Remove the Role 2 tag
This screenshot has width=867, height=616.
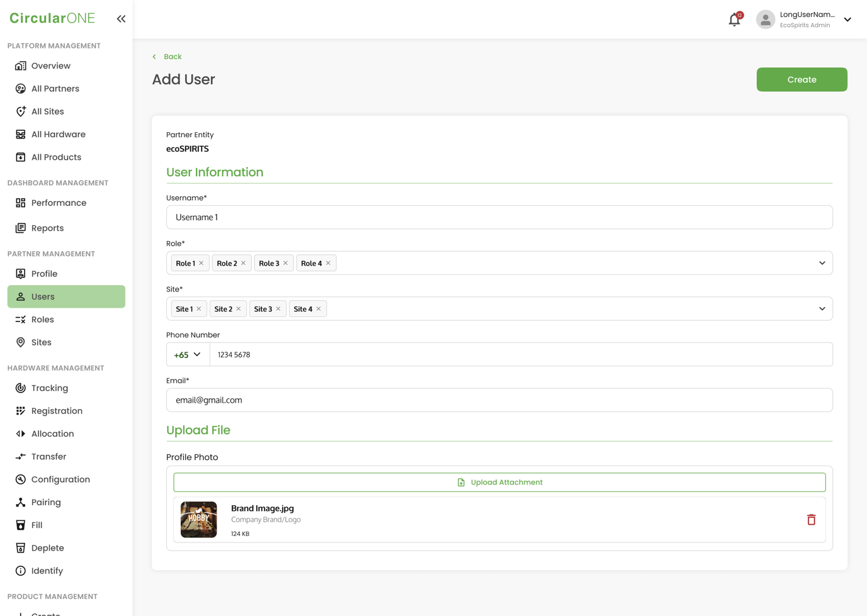(x=243, y=263)
